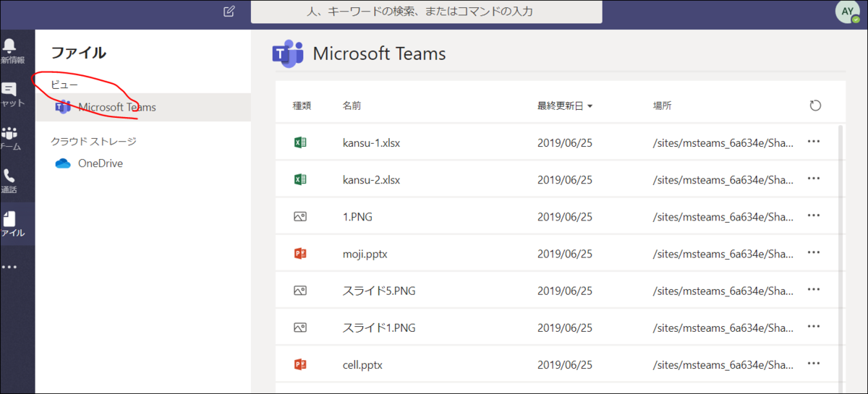Open more options for kansu-1.xlsx
Image resolution: width=868 pixels, height=394 pixels.
pos(813,142)
